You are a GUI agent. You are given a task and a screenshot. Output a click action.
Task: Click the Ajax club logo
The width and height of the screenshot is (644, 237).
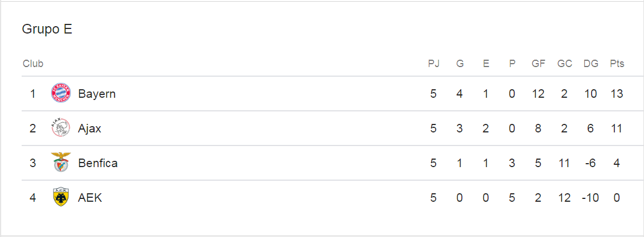tap(61, 128)
